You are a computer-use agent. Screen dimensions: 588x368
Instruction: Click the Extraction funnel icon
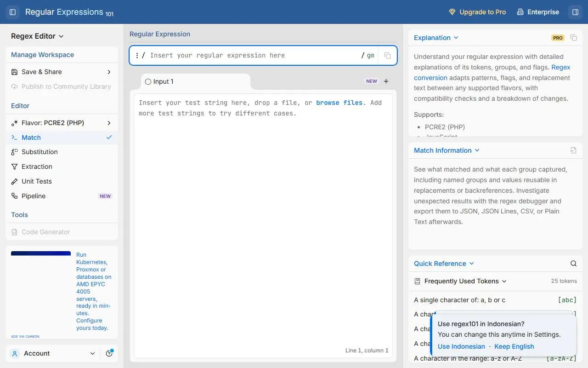pyautogui.click(x=14, y=167)
